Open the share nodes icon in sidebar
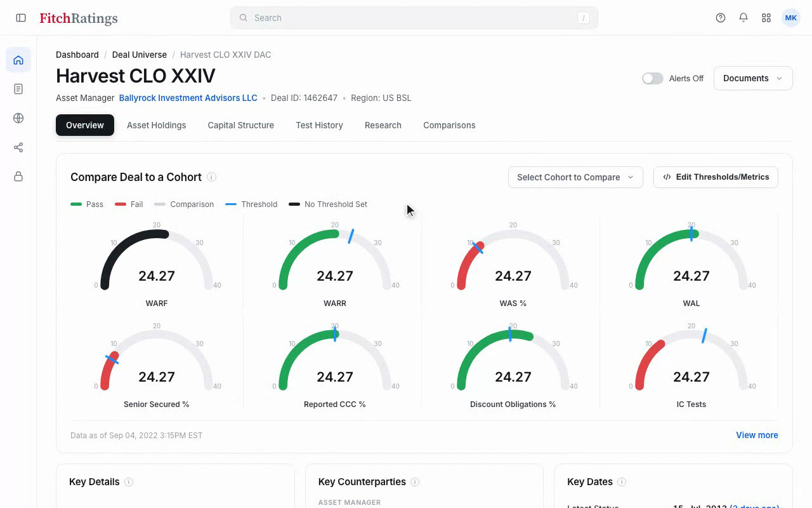This screenshot has height=508, width=812. pos(18,147)
